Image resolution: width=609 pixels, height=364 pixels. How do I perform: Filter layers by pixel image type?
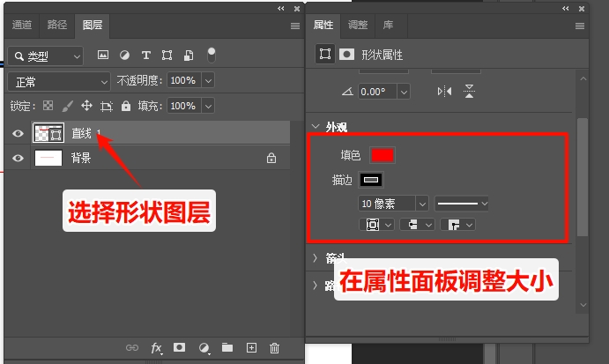pyautogui.click(x=103, y=56)
